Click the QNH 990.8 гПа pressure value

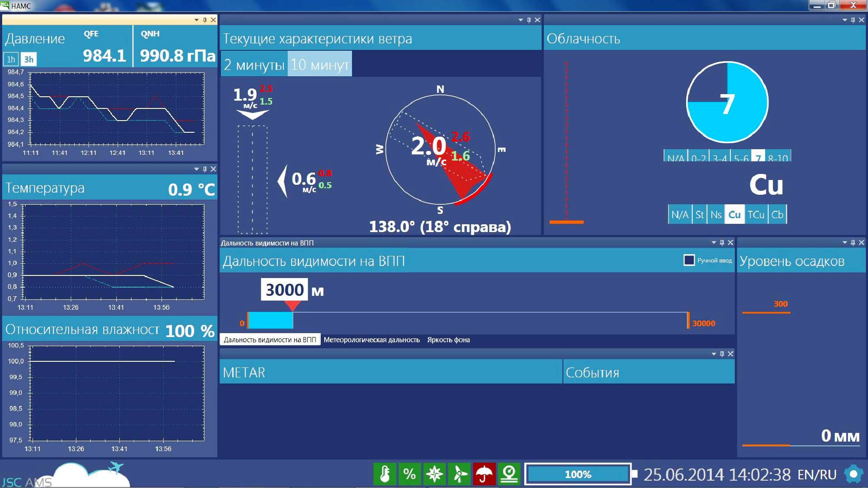click(178, 56)
